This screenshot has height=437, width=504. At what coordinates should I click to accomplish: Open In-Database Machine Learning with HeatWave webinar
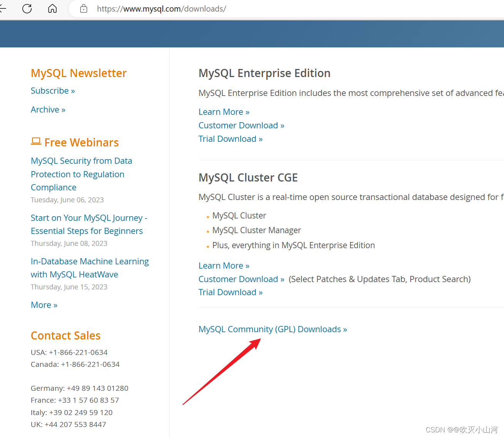tap(90, 268)
